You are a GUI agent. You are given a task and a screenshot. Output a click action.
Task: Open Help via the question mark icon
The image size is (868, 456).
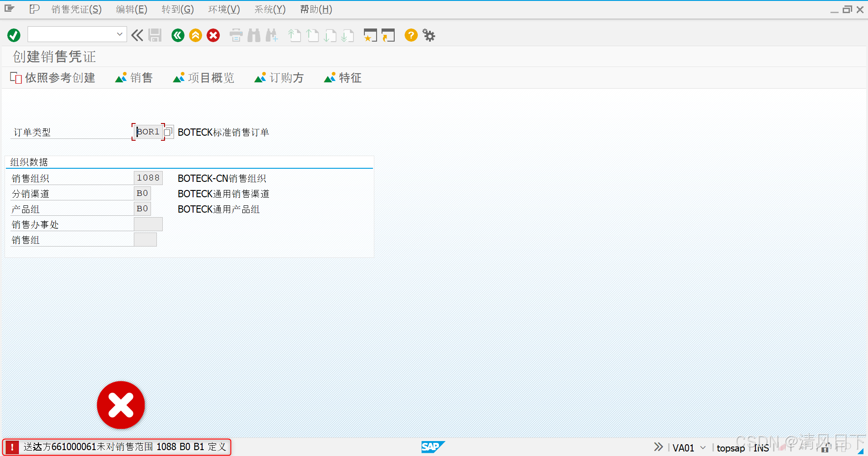(411, 35)
